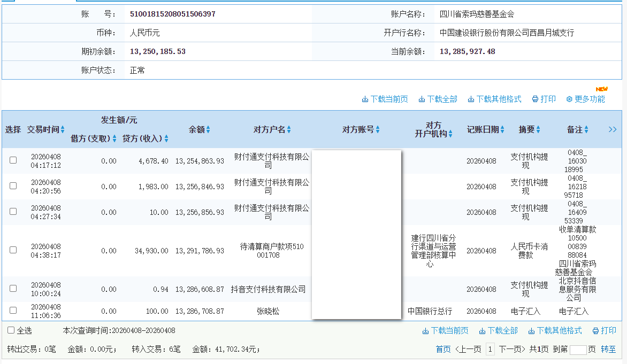
Task: Check the first transaction row checkbox
Action: 13,160
